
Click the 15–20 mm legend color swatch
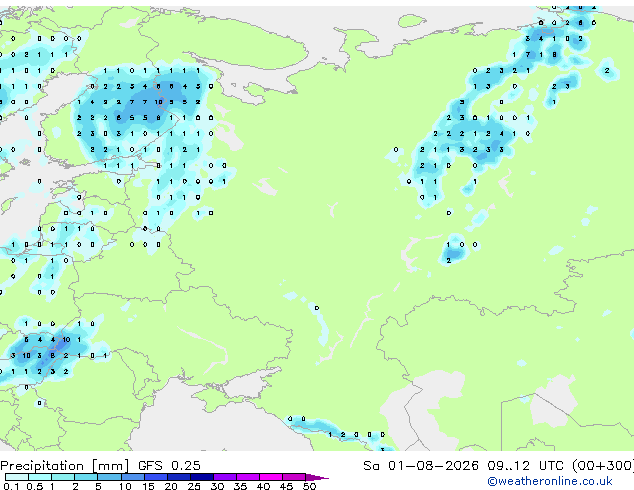[155, 477]
